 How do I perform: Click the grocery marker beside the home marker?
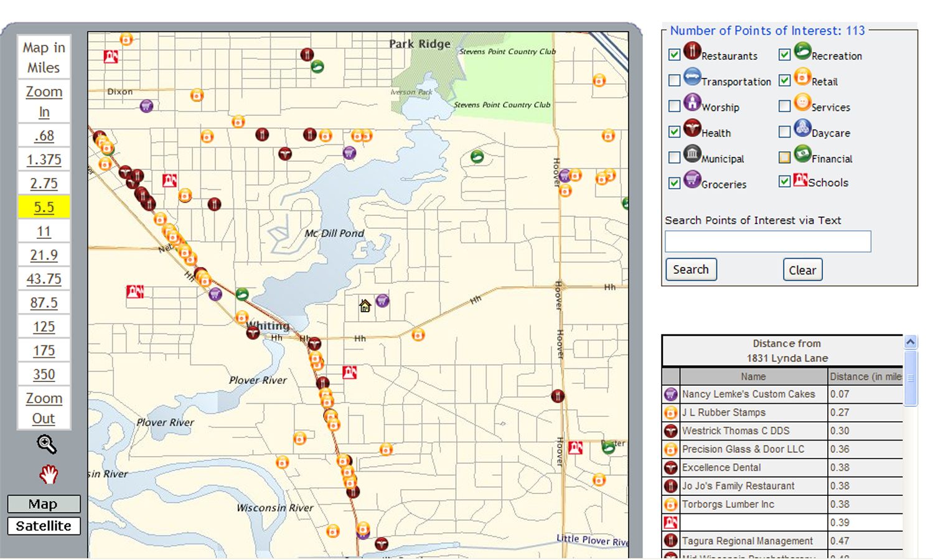(x=382, y=301)
